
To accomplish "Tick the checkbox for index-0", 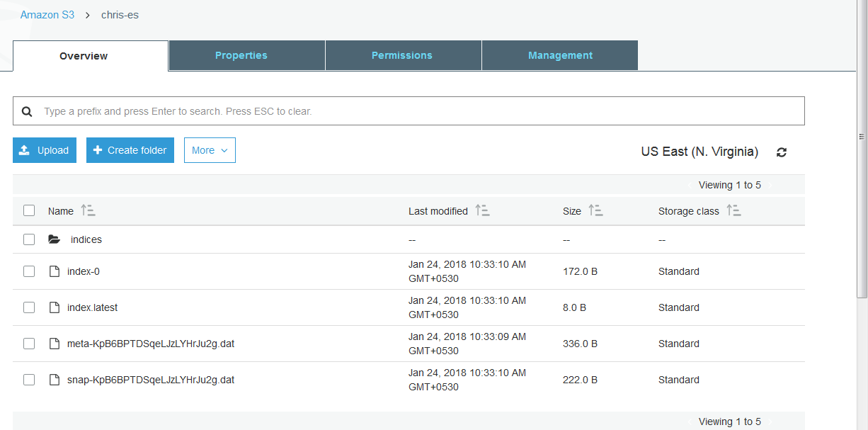I will click(x=29, y=271).
